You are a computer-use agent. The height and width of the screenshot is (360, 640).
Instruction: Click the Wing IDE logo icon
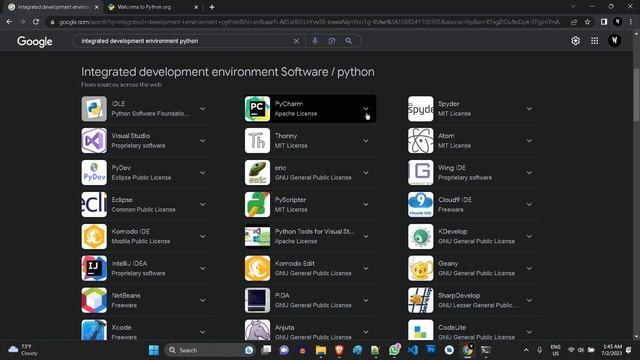(420, 173)
